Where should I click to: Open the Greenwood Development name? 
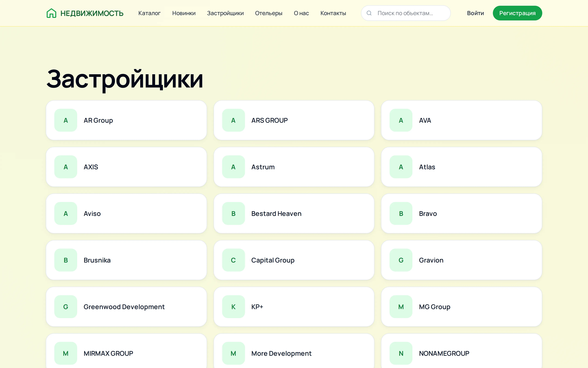tap(124, 307)
